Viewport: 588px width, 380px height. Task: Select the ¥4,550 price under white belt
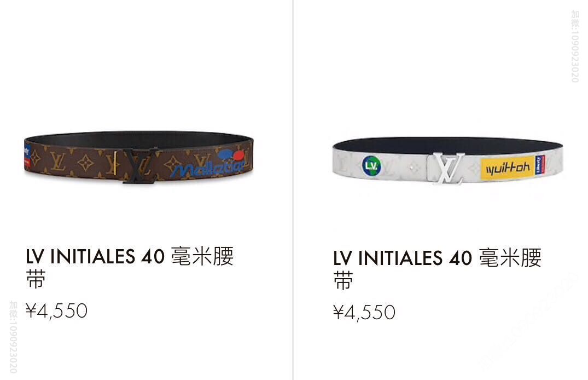[x=364, y=313]
